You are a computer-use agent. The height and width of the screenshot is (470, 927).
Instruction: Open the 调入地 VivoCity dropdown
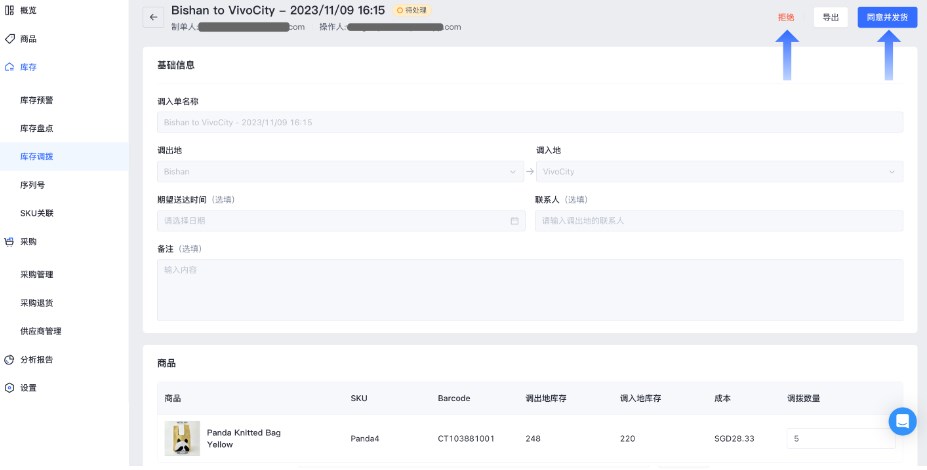tap(719, 171)
